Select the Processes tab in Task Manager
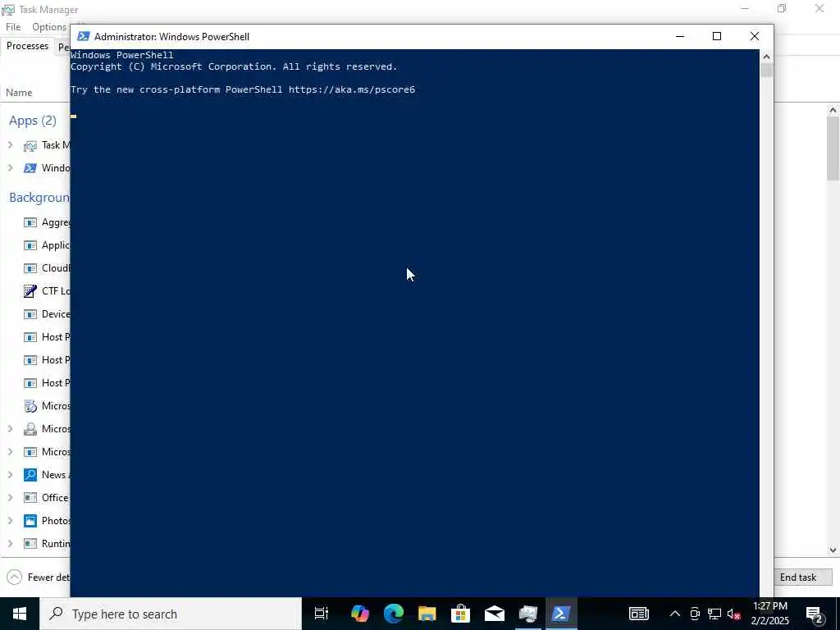This screenshot has width=840, height=630. (x=27, y=46)
